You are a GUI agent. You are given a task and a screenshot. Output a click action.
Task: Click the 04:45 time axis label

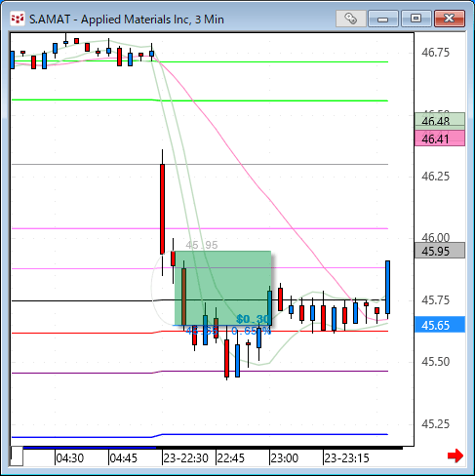pos(124,458)
